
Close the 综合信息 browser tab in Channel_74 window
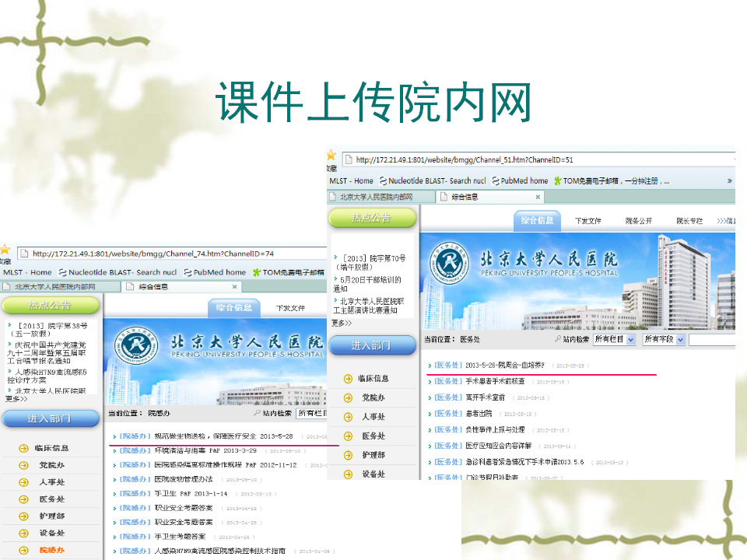pyautogui.click(x=234, y=287)
